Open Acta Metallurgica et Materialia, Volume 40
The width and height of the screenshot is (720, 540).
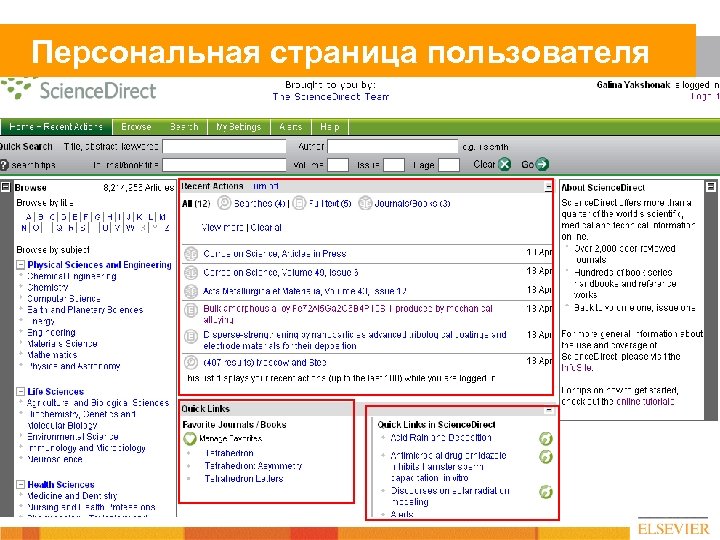pyautogui.click(x=305, y=292)
